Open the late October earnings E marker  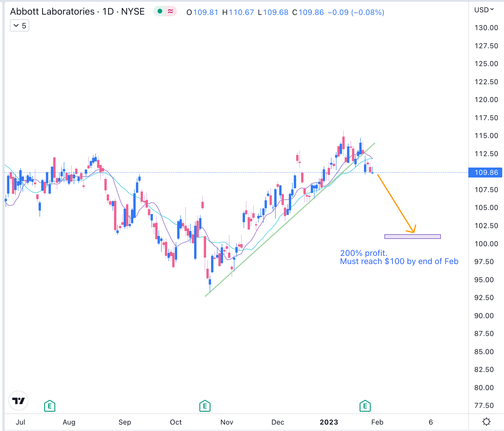pos(205,406)
